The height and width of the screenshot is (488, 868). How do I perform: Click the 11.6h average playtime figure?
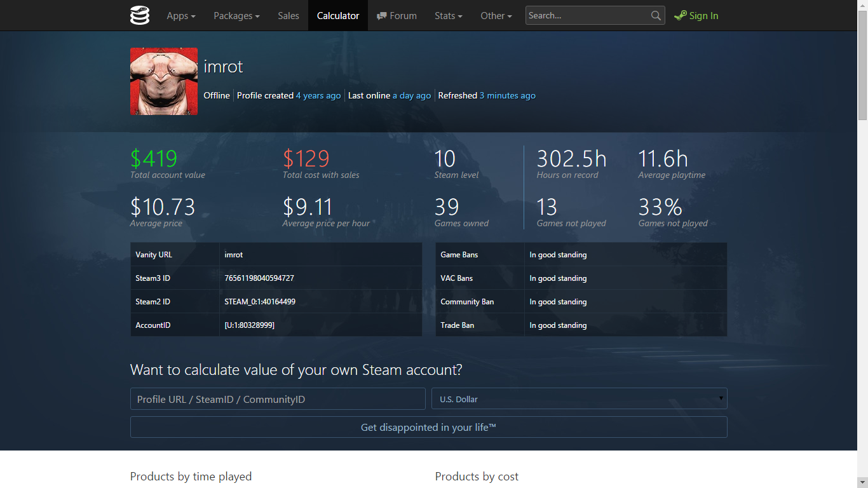click(x=663, y=158)
